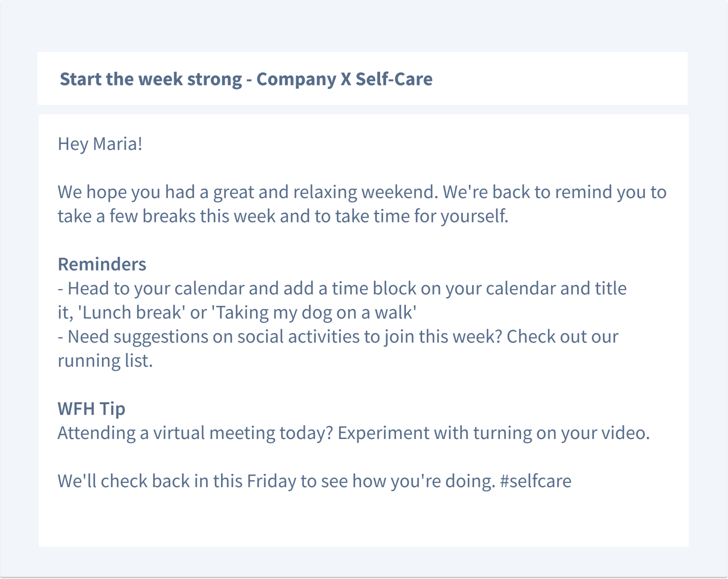Screen dimensions: 728x579
Task: Click the 'WFH Tip' heading
Action: click(91, 409)
